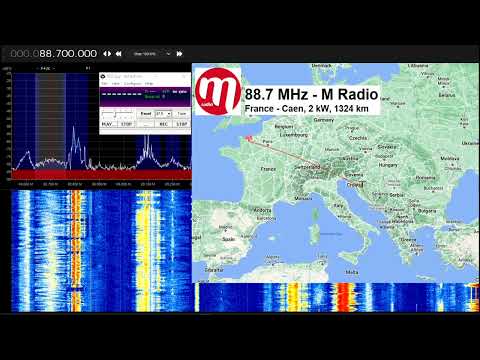This screenshot has height=360, width=480.
Task: Click the '88.7 MHz - M Radio' title
Action: [311, 94]
